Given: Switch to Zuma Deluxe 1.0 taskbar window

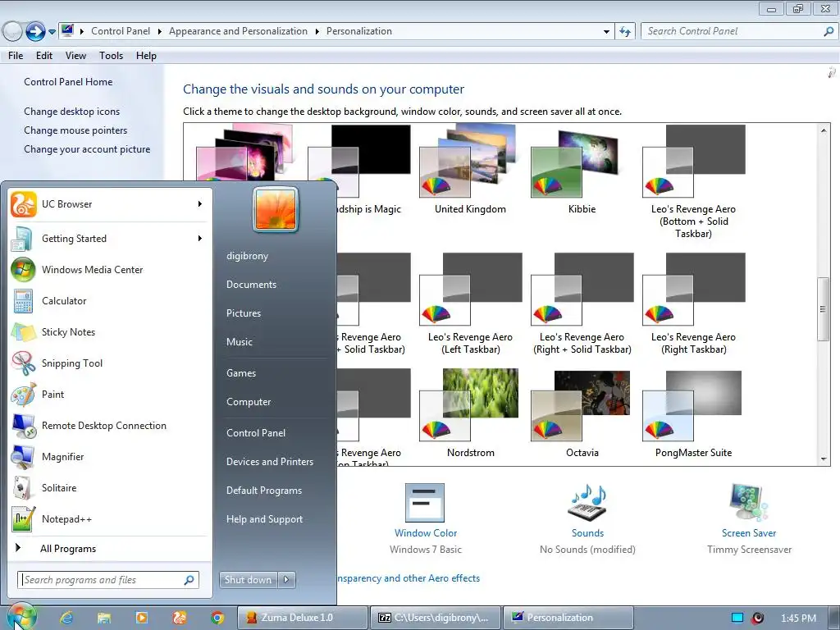Looking at the screenshot, I should (x=303, y=618).
